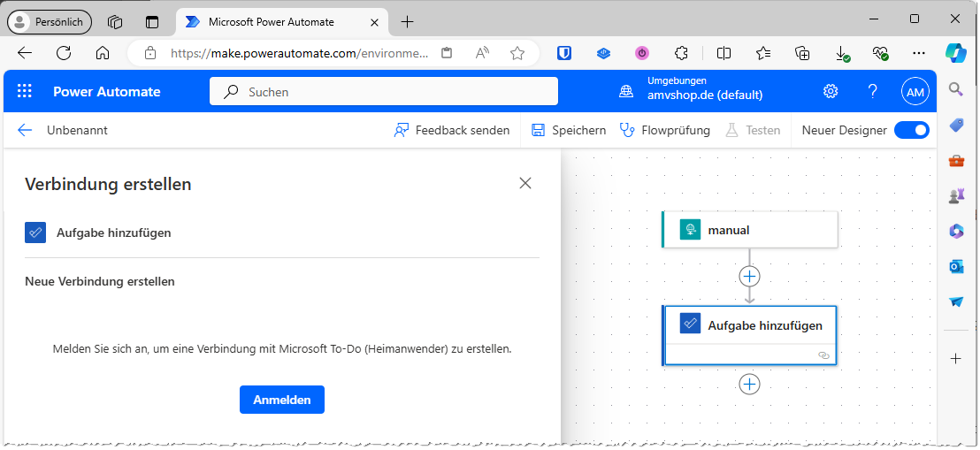Image resolution: width=980 pixels, height=450 pixels.
Task: Open the Bitwarden extension icon
Action: coord(564,53)
